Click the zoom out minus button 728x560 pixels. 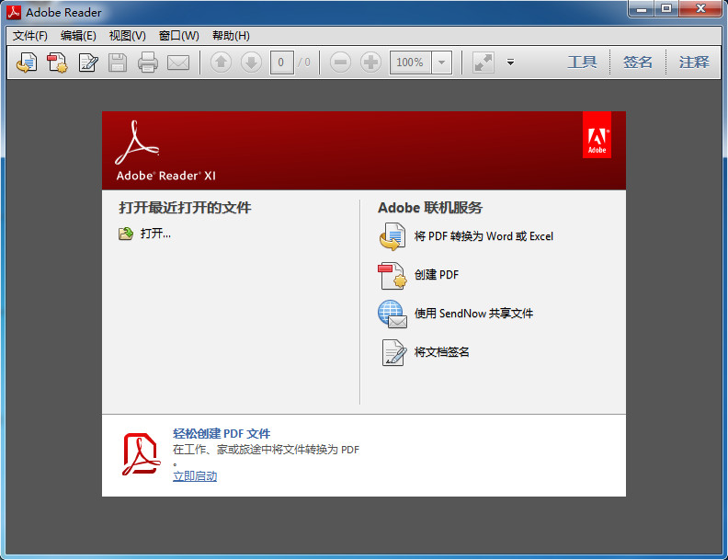click(340, 63)
